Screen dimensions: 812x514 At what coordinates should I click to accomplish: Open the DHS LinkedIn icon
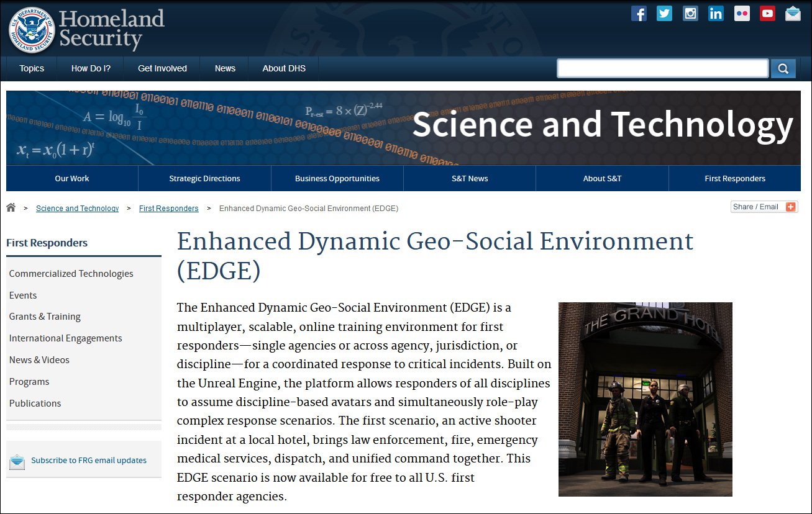click(716, 14)
